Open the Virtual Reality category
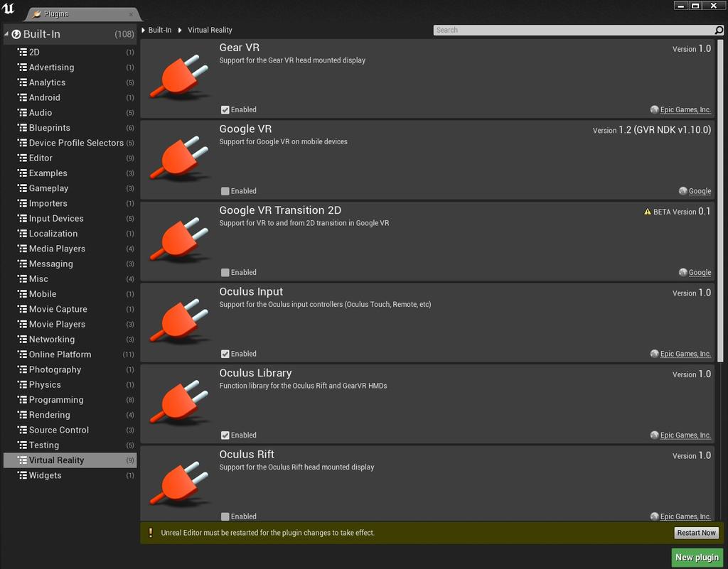 [x=70, y=460]
